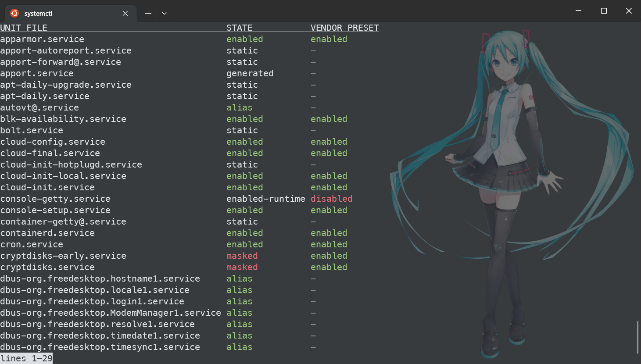641x364 pixels.
Task: Click cloud-init.service unit name
Action: (47, 187)
